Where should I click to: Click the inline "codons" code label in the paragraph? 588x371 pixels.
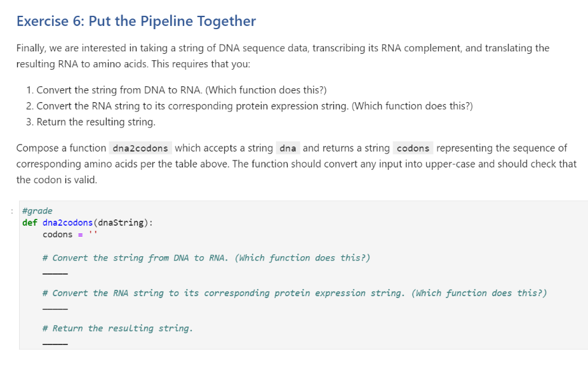click(413, 148)
